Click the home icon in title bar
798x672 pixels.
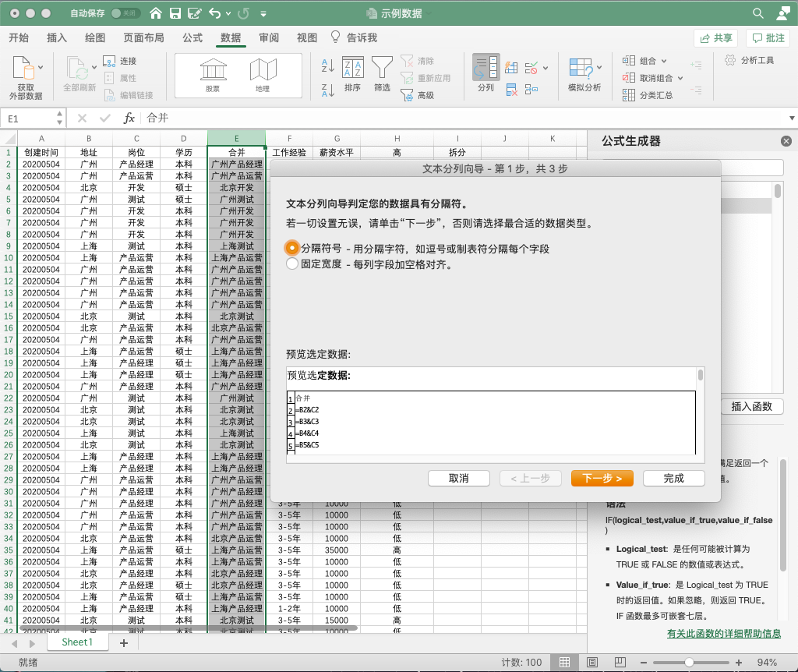coord(157,13)
